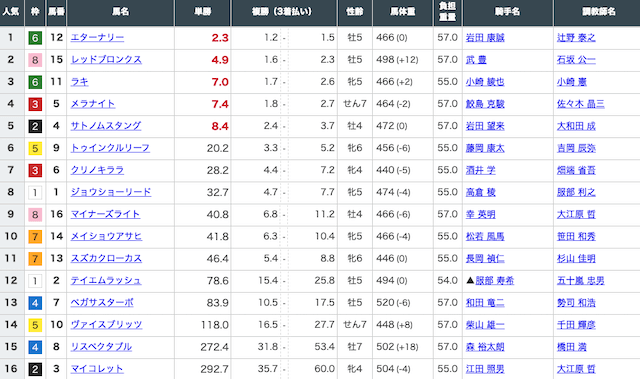Open horse link サトノムスタング
This screenshot has height=379, width=640.
coord(106,126)
